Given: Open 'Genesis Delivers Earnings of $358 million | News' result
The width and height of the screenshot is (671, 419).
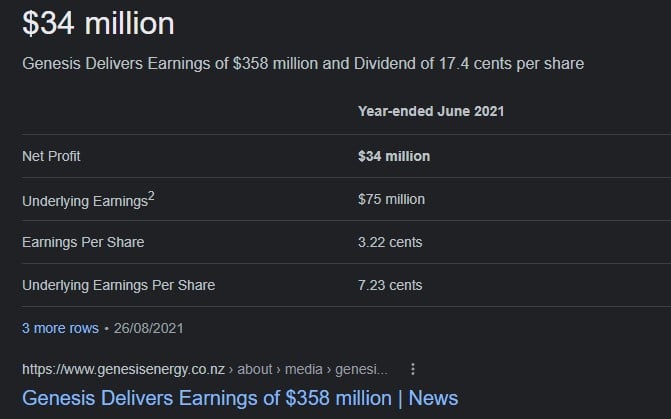Looking at the screenshot, I should [240, 398].
